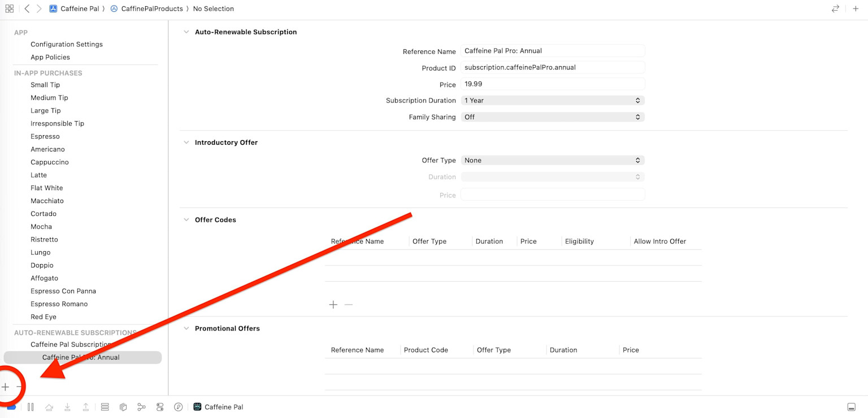Select the Medium Tip product
Image resolution: width=868 pixels, height=418 pixels.
(49, 98)
